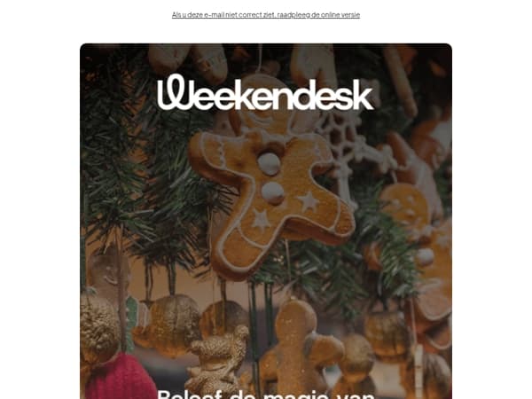Click the icing star on the gingerbread man's left leg
This screenshot has width=532, height=399.
[261, 219]
